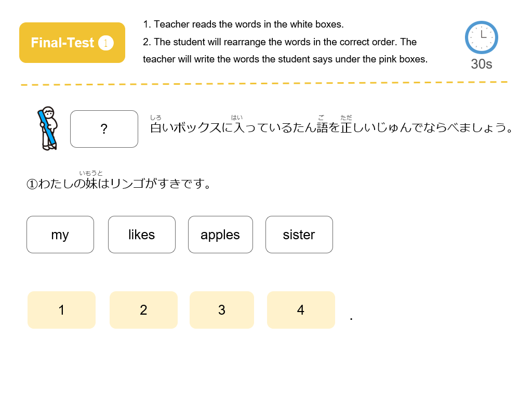This screenshot has height=401, width=532.
Task: Choose the "likes" word box
Action: coord(142,235)
